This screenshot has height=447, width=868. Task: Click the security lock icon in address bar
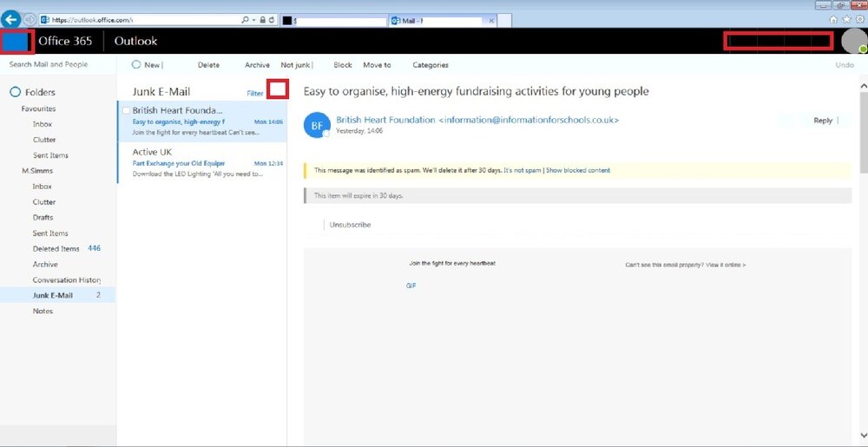click(x=263, y=20)
